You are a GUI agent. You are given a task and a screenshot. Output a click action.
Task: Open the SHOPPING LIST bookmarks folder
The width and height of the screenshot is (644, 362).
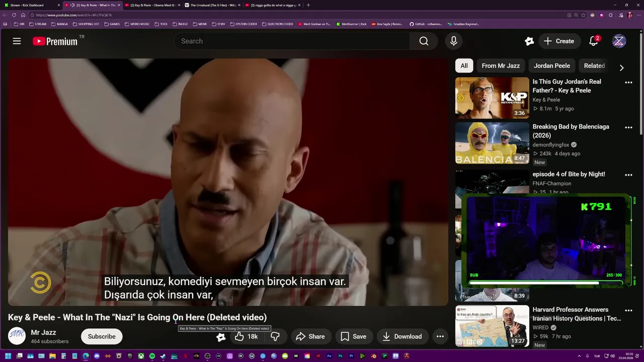(x=86, y=24)
